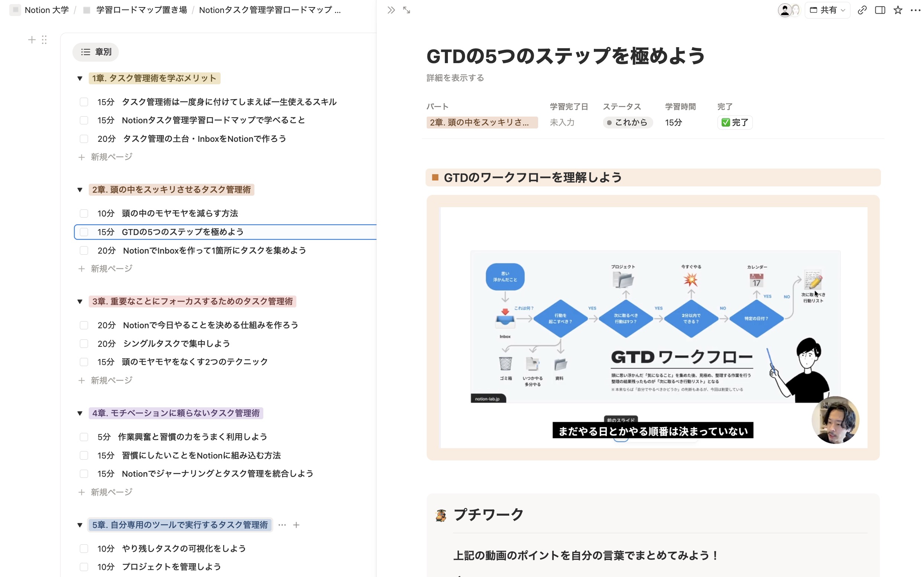Screen dimensions: 924x577
Task: Add page to favorites with star icon
Action: click(x=898, y=10)
